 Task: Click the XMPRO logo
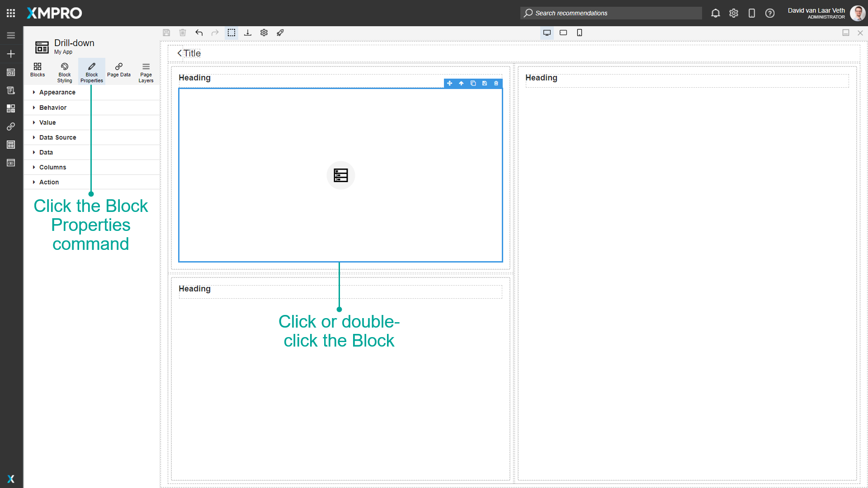[54, 13]
